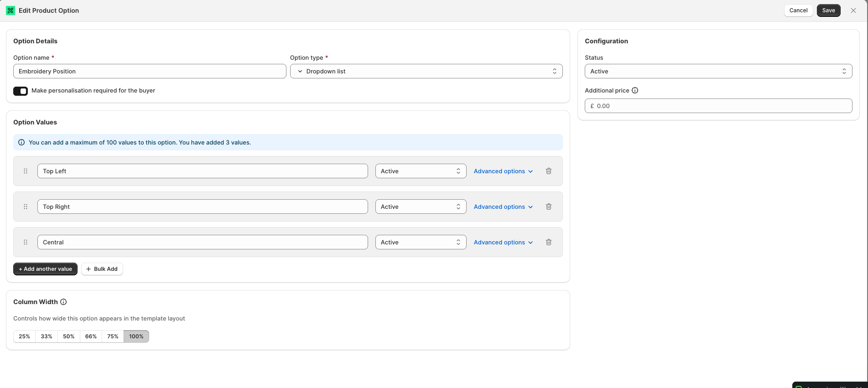The image size is (868, 388).
Task: Choose the 100% width segment
Action: (x=136, y=336)
